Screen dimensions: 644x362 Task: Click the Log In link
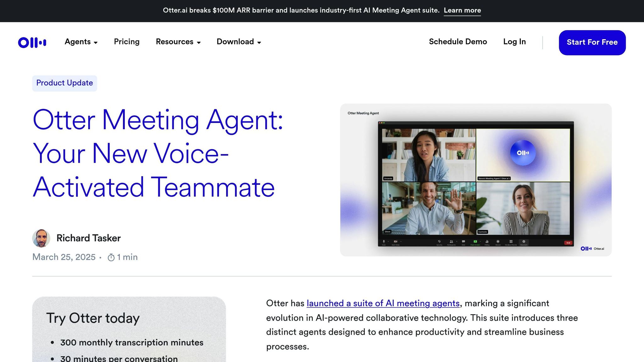click(514, 42)
